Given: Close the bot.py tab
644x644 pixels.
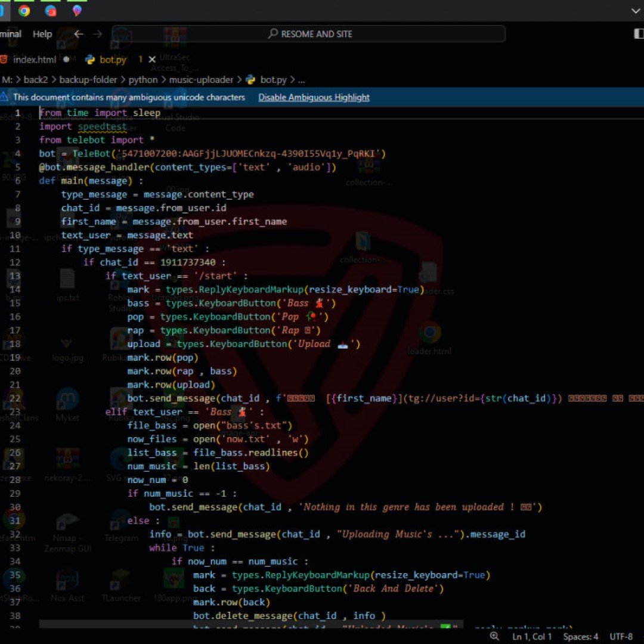Looking at the screenshot, I should [x=152, y=60].
